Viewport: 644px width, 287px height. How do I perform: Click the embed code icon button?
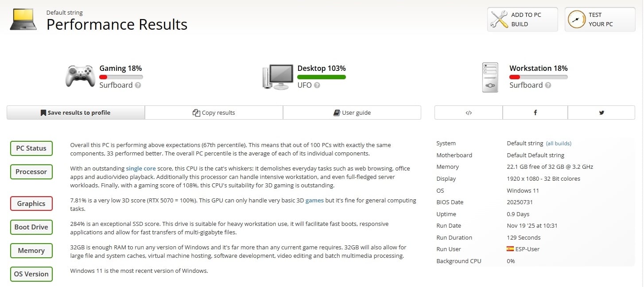click(x=469, y=112)
